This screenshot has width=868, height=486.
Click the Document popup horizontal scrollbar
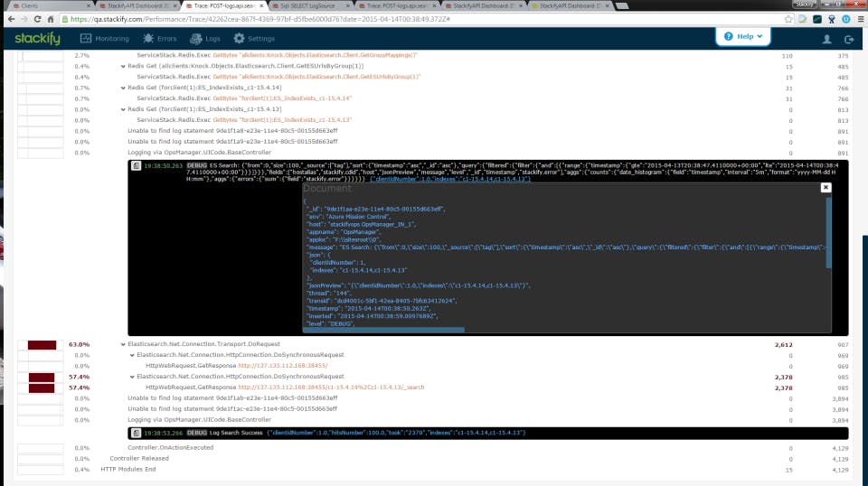click(x=383, y=330)
